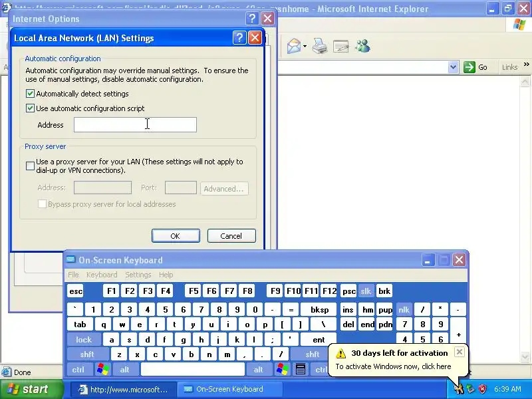
Task: Toggle the nlk num lock key
Action: (404, 309)
